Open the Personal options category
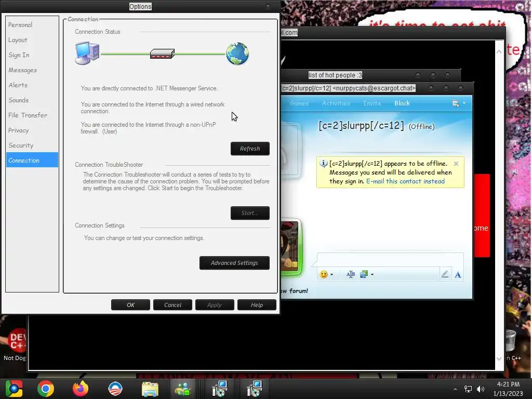The image size is (532, 399). 20,25
